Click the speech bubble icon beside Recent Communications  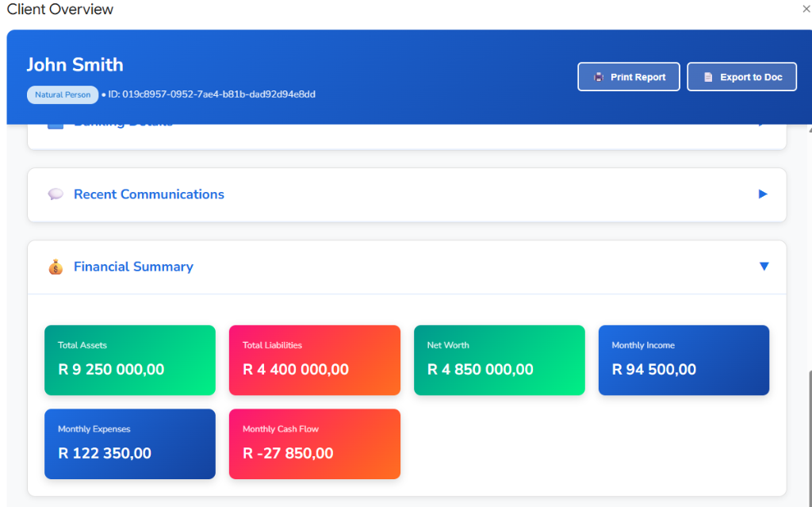click(55, 194)
